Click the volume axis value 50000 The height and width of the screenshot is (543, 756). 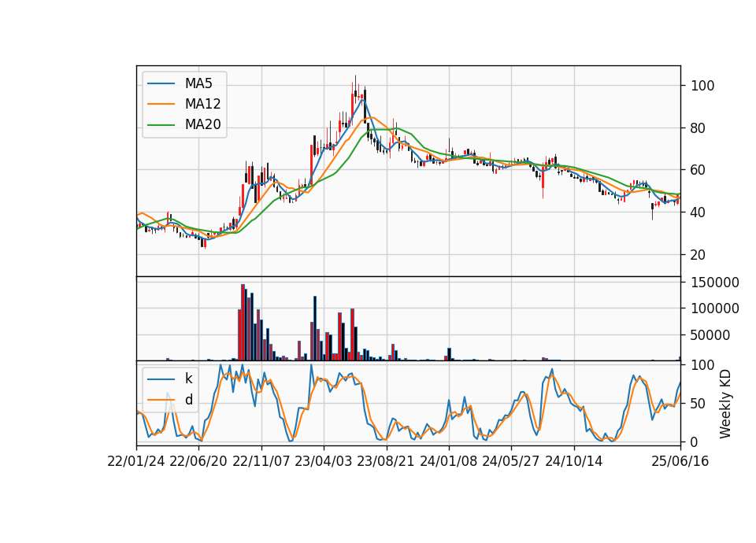[710, 335]
